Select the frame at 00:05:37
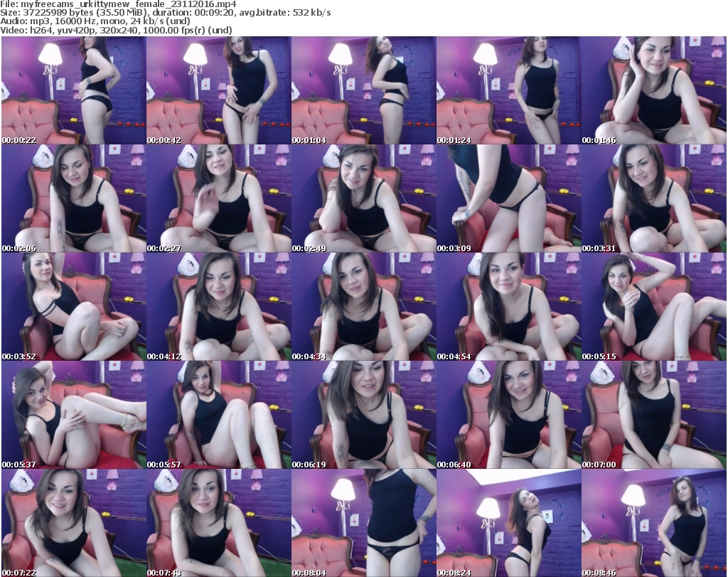Screen dimensions: 728x577 (74, 415)
